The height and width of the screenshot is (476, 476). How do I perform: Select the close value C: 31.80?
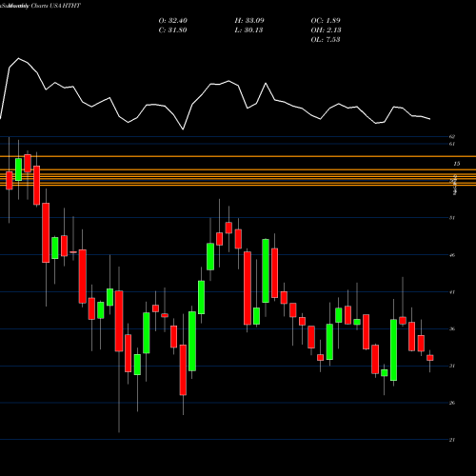pos(172,30)
